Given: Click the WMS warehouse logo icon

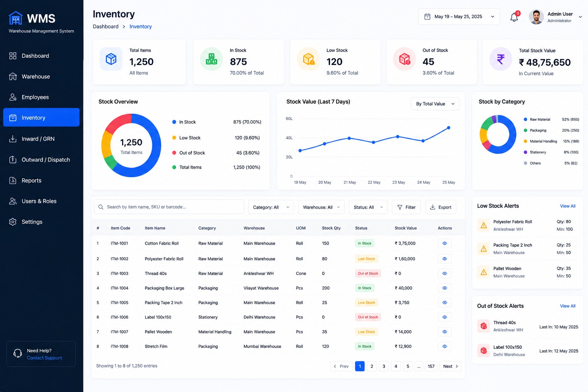Looking at the screenshot, I should (x=16, y=18).
